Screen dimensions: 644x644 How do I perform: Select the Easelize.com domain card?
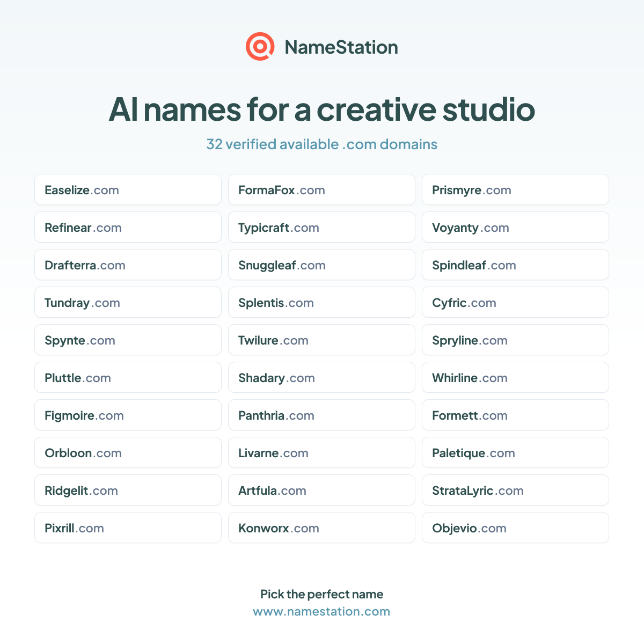(128, 189)
